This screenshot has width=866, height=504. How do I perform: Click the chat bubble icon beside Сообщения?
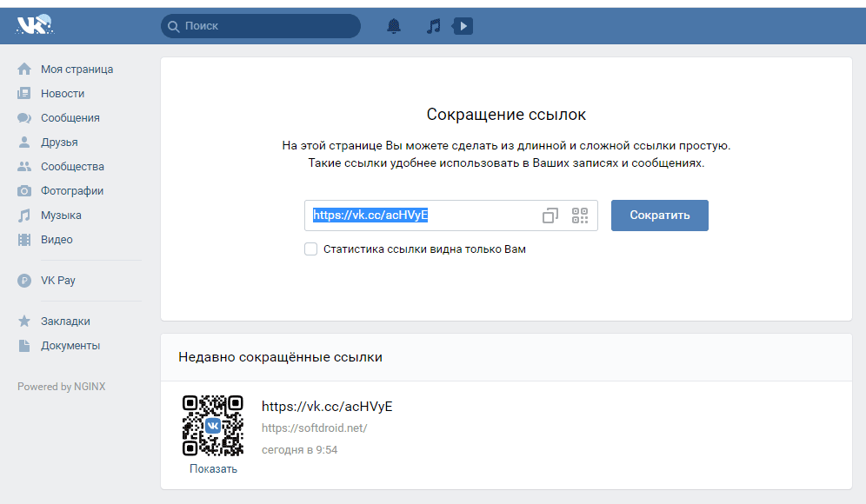(24, 117)
